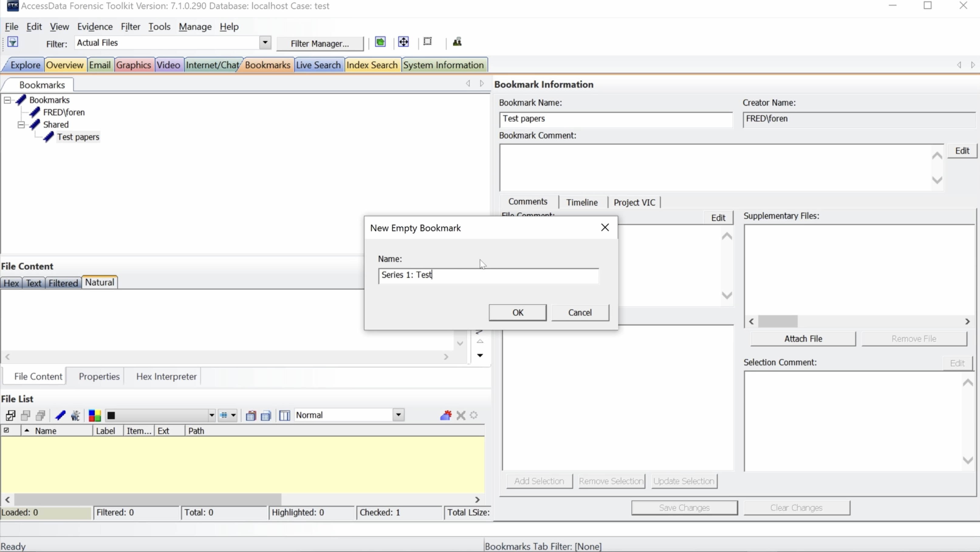Select the Test papers bookmark in tree
This screenshot has height=552, width=980.
[78, 137]
